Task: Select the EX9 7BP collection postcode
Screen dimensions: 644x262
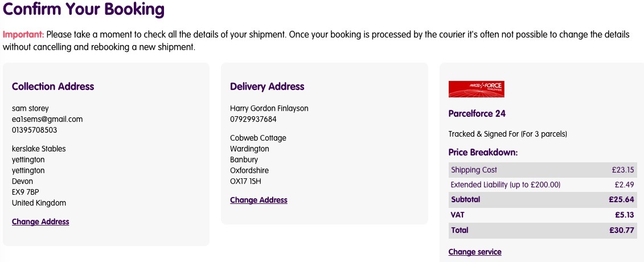Action: point(26,192)
